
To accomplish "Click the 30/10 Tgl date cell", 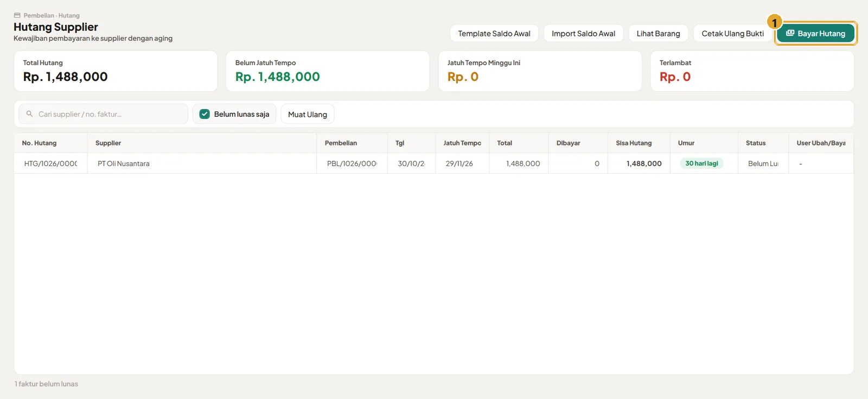I will point(411,163).
